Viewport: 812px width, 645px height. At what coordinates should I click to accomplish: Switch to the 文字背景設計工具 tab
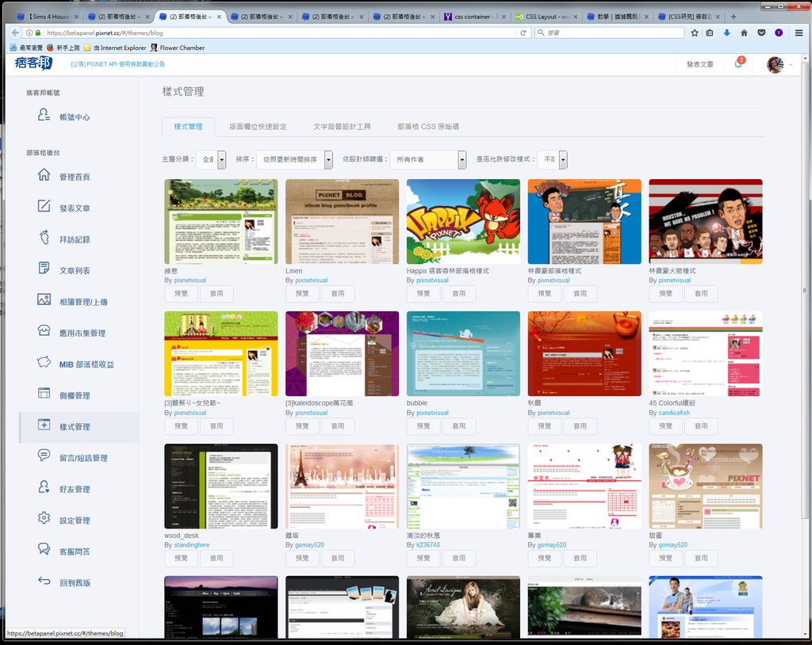pyautogui.click(x=342, y=127)
